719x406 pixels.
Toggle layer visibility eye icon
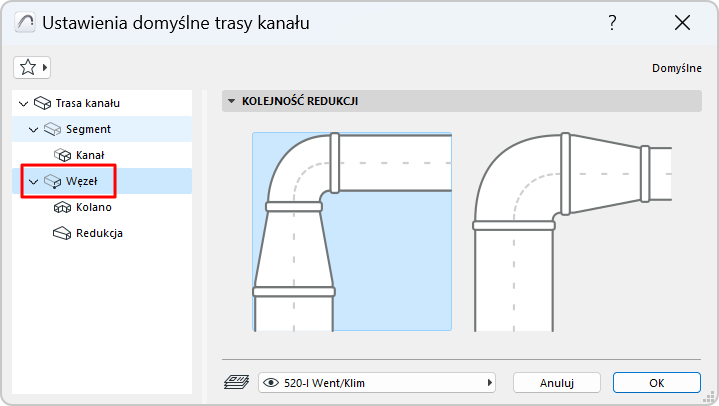coord(270,382)
